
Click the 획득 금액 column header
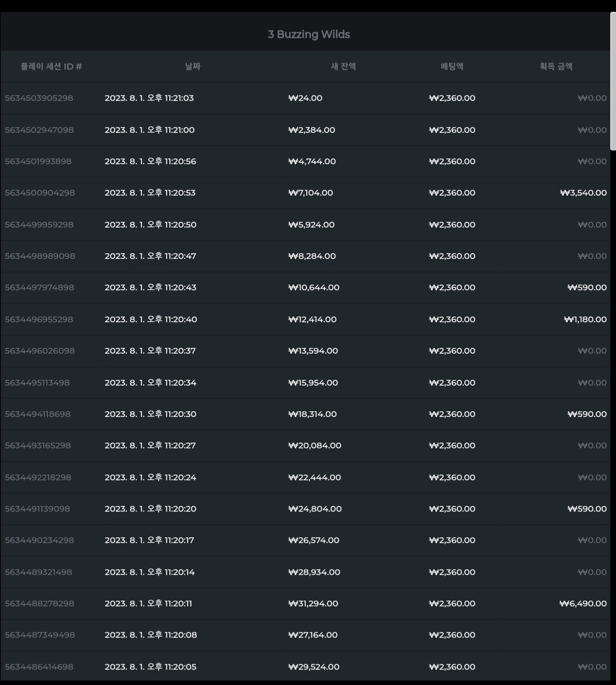coord(556,67)
